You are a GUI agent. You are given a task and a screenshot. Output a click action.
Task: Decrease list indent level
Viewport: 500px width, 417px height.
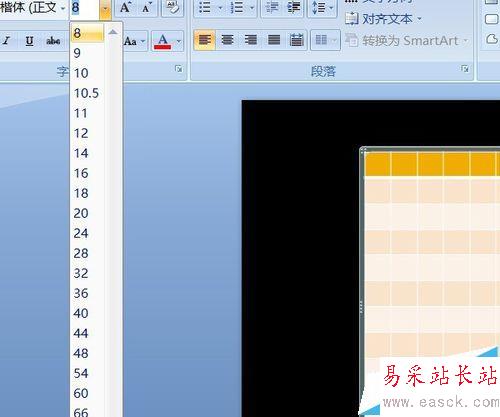pos(272,7)
